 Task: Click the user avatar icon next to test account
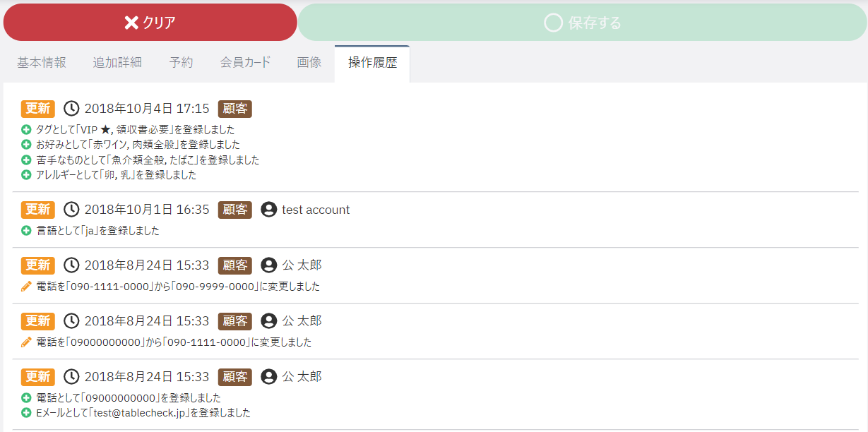click(268, 210)
